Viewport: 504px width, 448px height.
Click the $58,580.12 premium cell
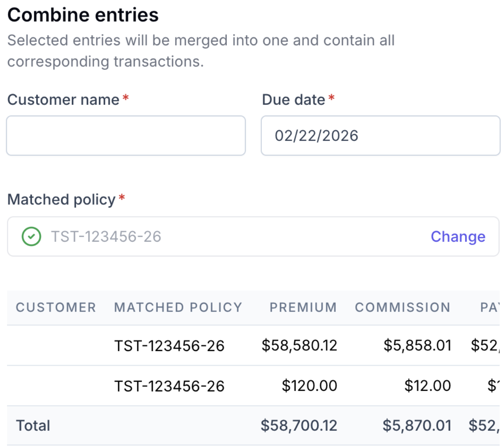pyautogui.click(x=299, y=346)
